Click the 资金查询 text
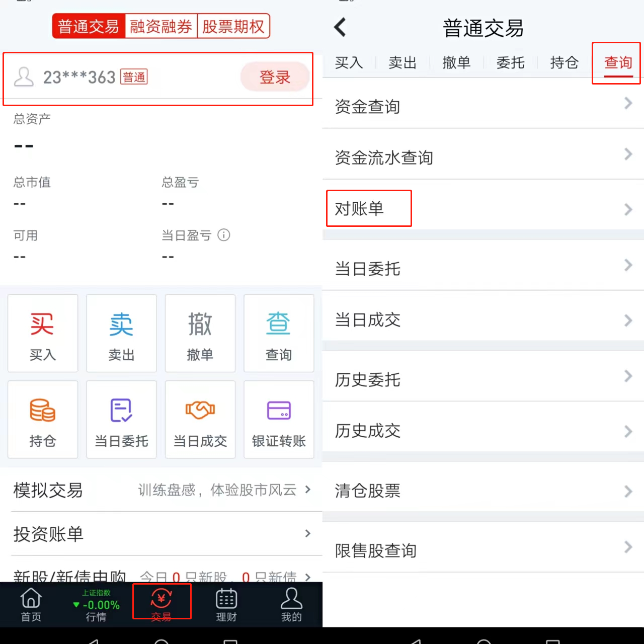This screenshot has height=644, width=644. point(367,107)
